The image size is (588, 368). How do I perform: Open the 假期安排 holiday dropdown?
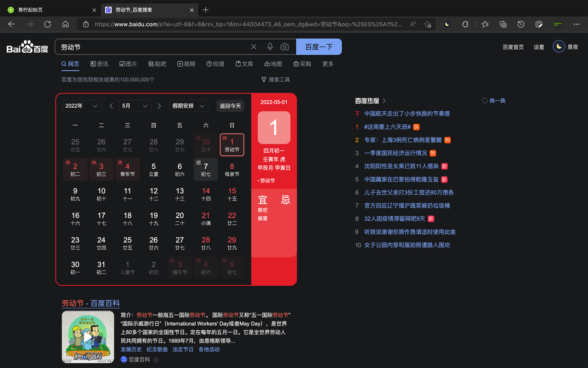[189, 106]
